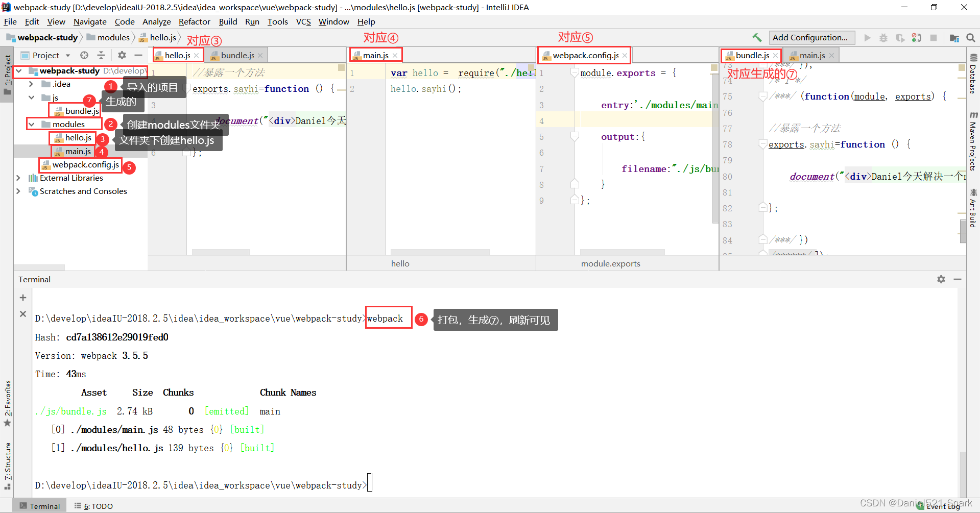Click Collapse All icon in Project panel
This screenshot has width=980, height=513.
pyautogui.click(x=101, y=55)
